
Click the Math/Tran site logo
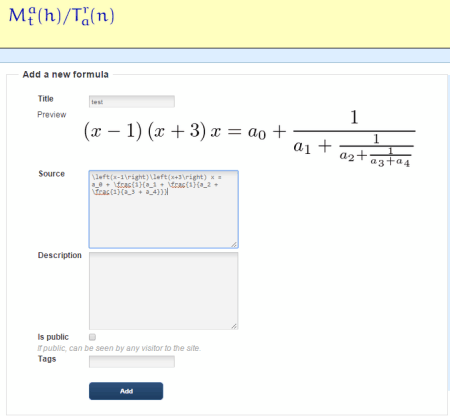(62, 16)
